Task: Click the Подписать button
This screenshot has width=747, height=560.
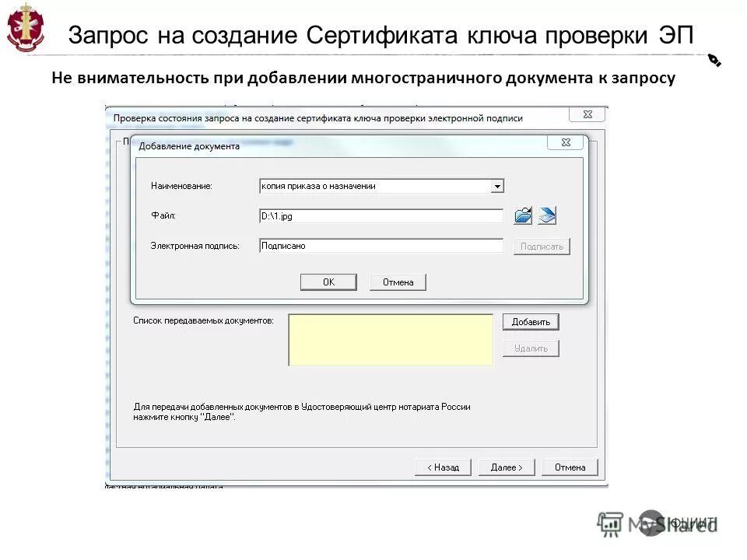Action: pyautogui.click(x=542, y=245)
